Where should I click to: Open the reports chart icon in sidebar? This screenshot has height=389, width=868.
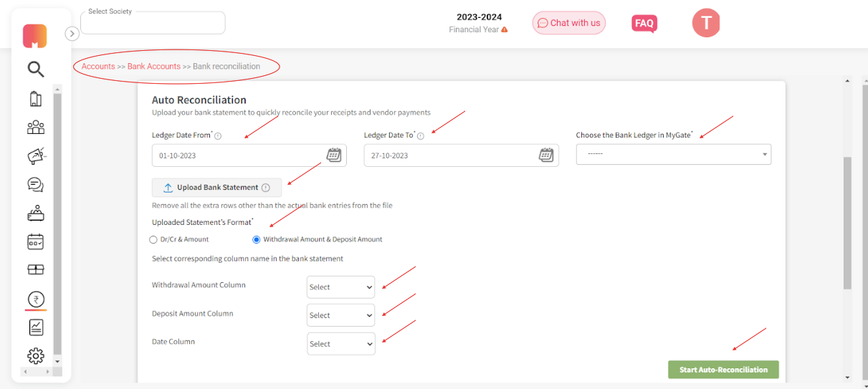pos(36,327)
